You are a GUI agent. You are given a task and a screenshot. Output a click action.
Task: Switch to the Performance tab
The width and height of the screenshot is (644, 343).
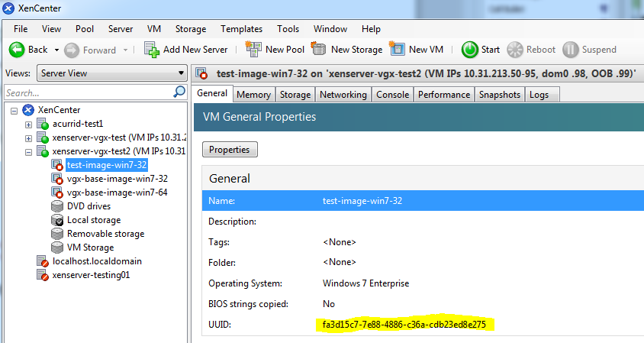443,95
